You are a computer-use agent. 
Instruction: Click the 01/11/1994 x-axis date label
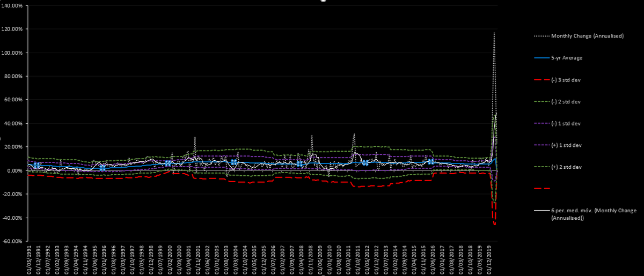click(86, 259)
